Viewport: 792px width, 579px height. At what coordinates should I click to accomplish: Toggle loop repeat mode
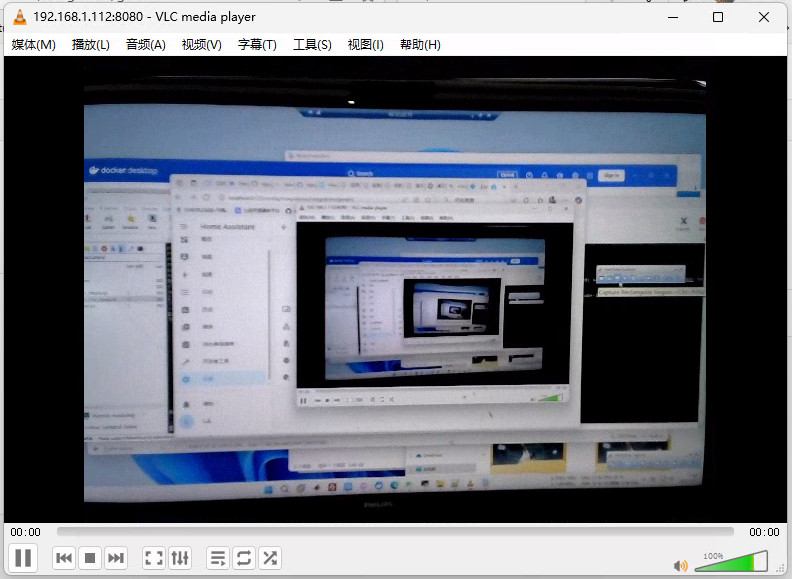(x=244, y=558)
